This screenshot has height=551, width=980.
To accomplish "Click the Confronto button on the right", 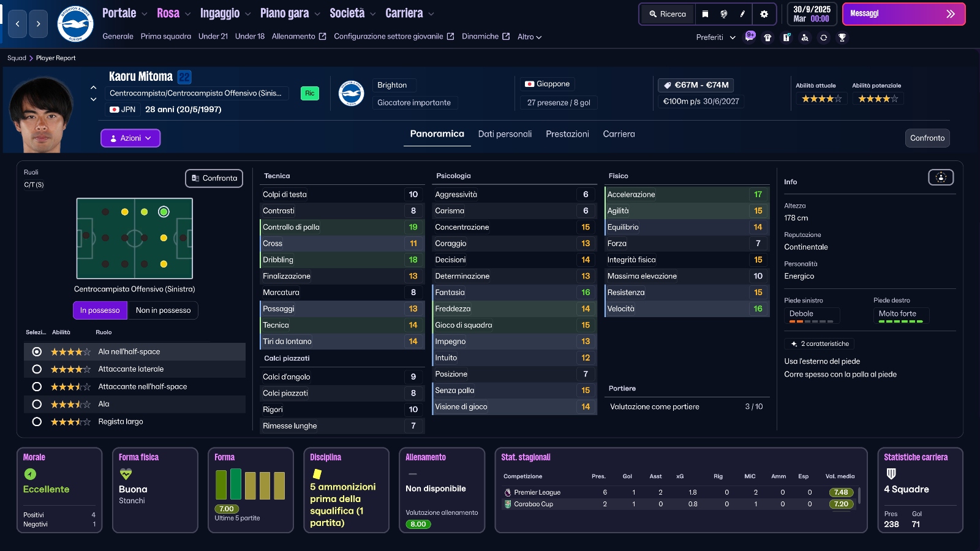I will point(927,138).
